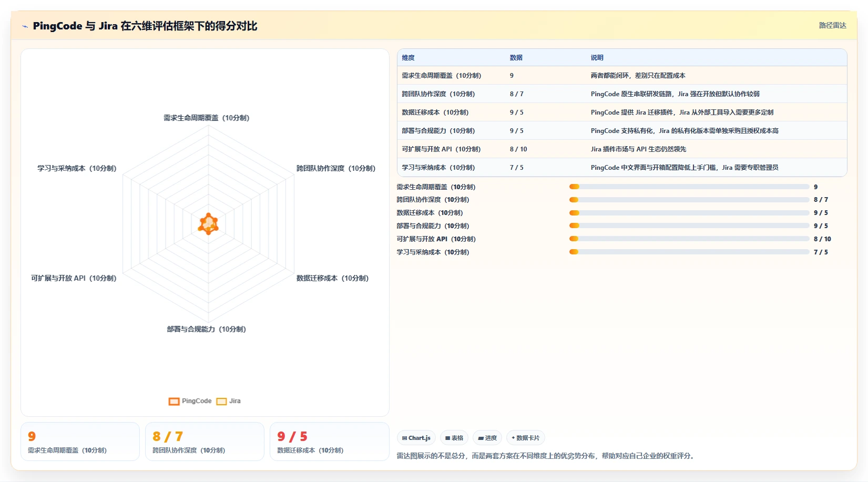Click the table value 8 / 10
The width and height of the screenshot is (868, 482).
518,149
